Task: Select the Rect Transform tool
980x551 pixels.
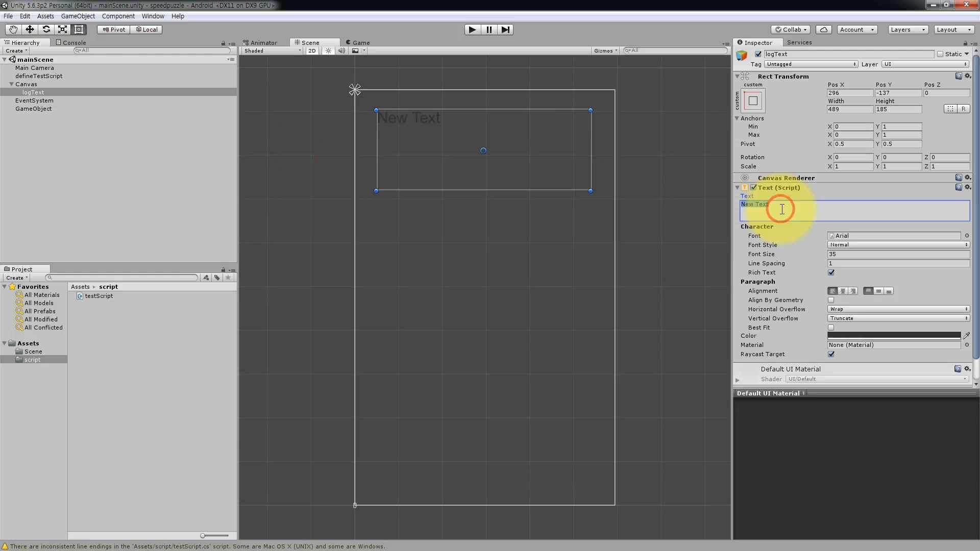Action: [79, 30]
